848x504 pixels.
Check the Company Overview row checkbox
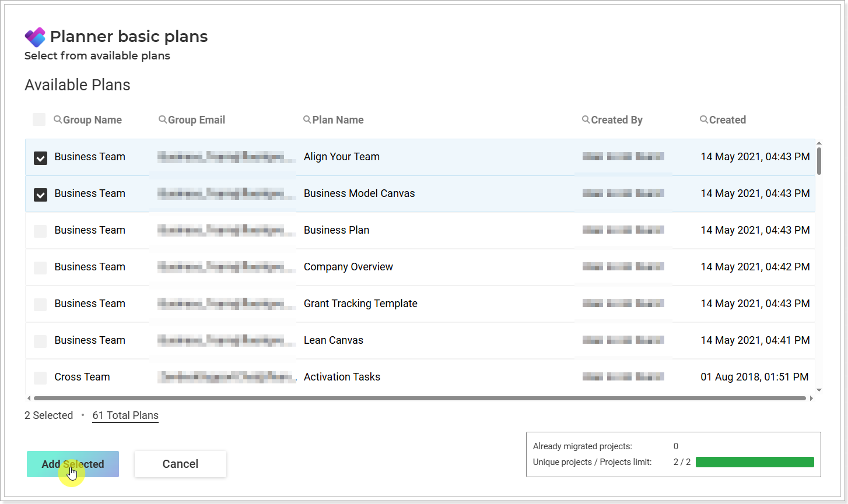pyautogui.click(x=40, y=267)
